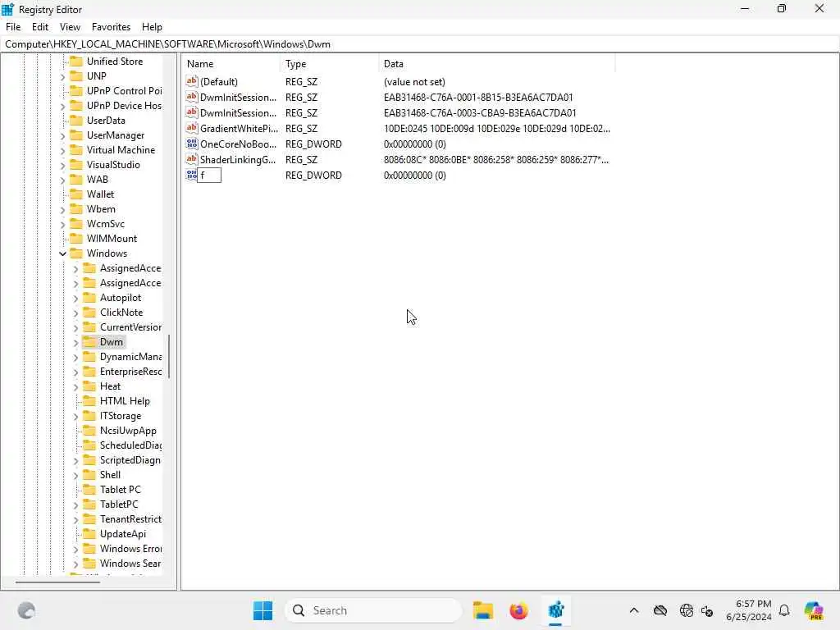Click the new DWORD value binary icon
Screen dimensions: 840x630
(x=192, y=175)
